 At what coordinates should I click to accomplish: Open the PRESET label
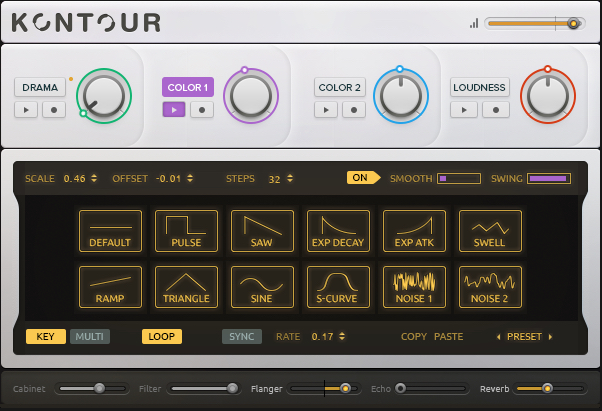tap(524, 337)
